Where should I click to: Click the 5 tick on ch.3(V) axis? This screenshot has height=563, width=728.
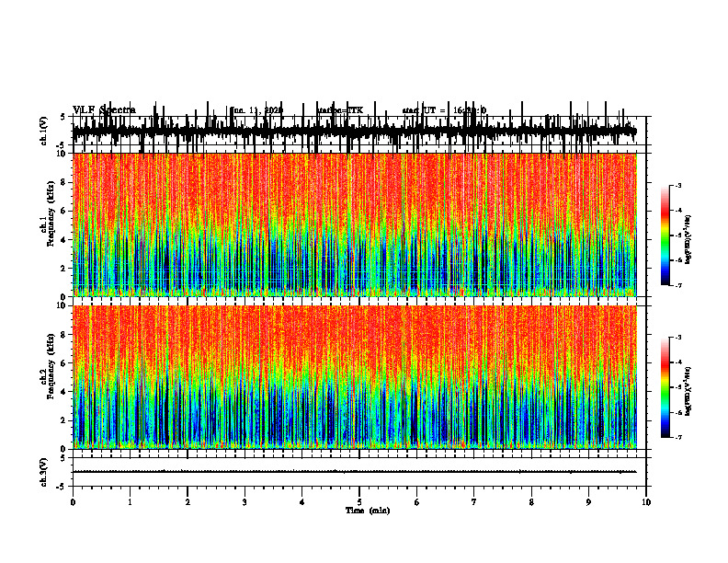[x=63, y=457]
